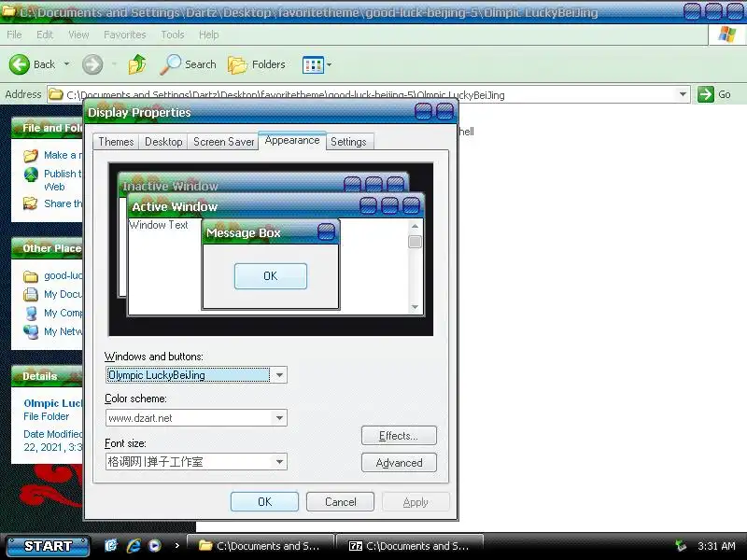
Task: Open Search with the magnifier icon
Action: tap(170, 64)
